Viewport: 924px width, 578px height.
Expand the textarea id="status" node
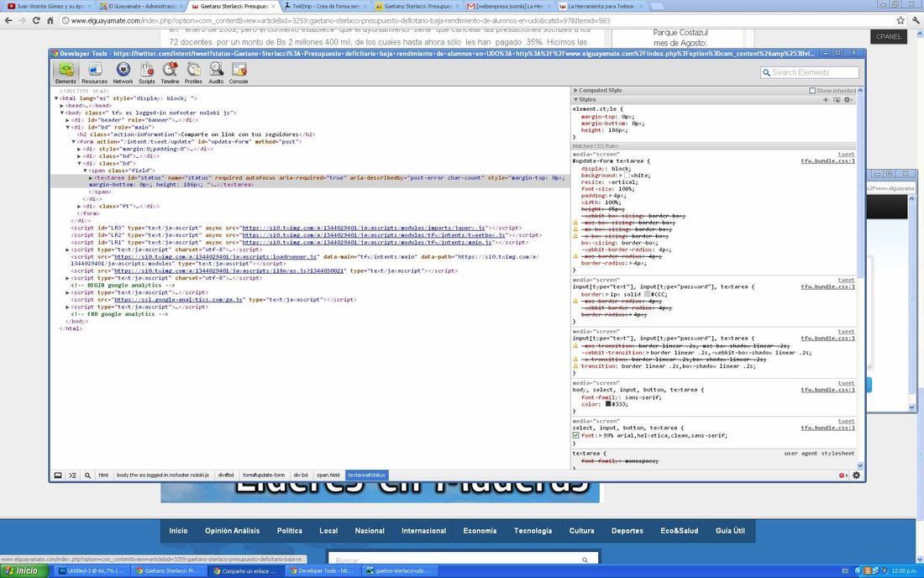point(91,177)
